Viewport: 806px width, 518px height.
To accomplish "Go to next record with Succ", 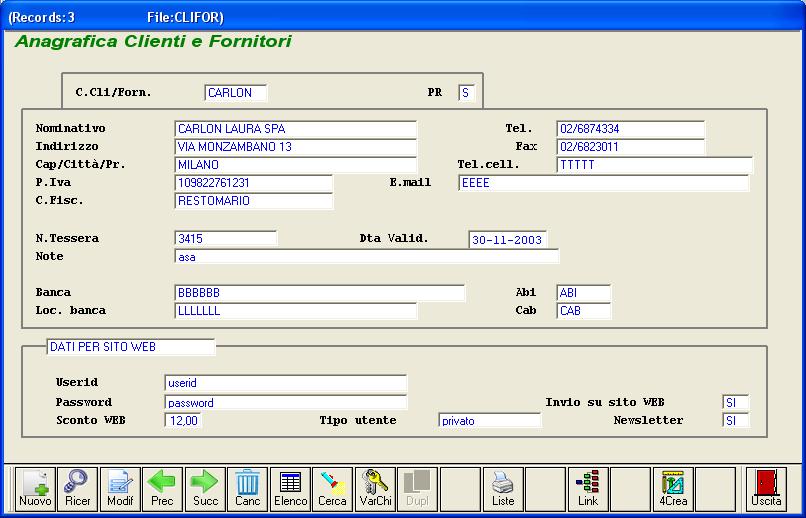I will click(205, 489).
